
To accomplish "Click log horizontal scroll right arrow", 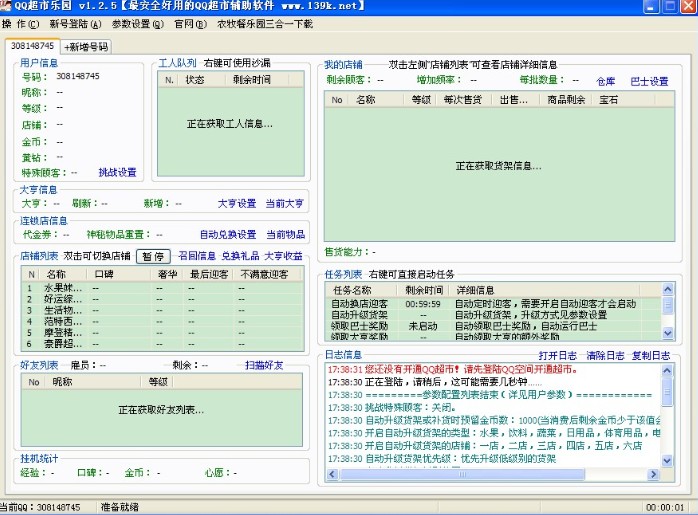I will click(653, 474).
